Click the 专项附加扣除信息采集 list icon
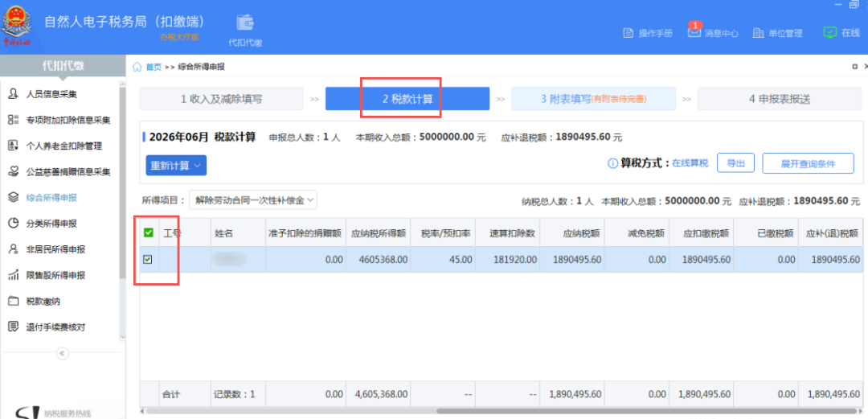The width and height of the screenshot is (868, 419). coord(14,120)
